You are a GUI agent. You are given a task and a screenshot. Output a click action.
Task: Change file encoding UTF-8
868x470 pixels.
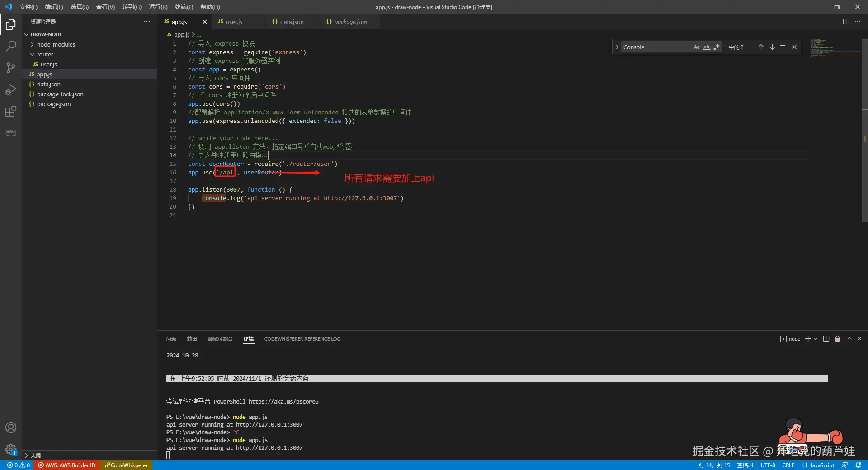[x=768, y=465]
